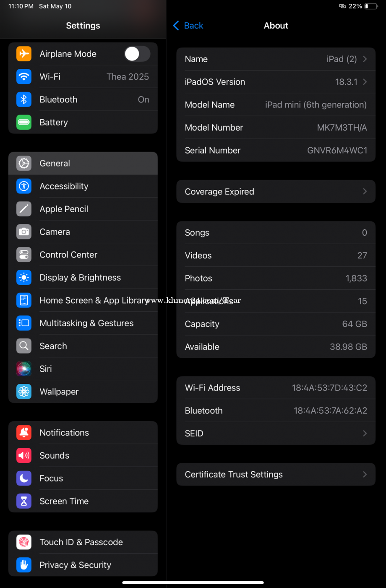Tap the Display & Brightness icon

(24, 278)
